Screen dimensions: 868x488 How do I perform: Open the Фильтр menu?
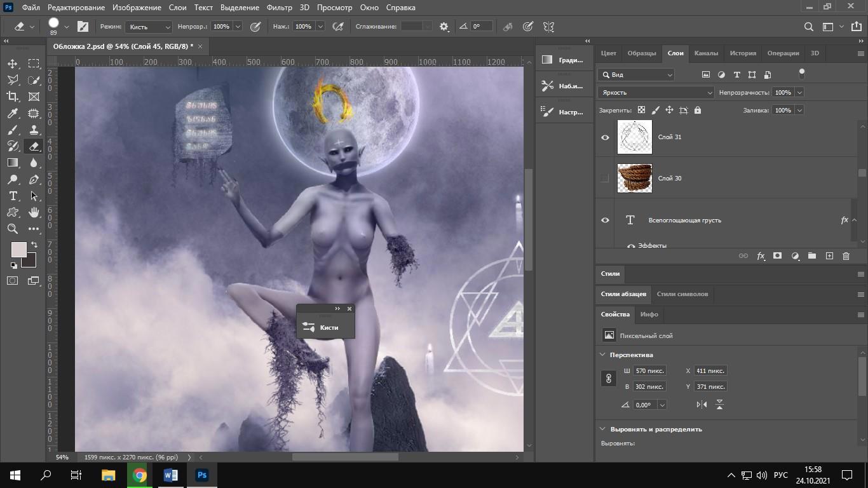[280, 8]
